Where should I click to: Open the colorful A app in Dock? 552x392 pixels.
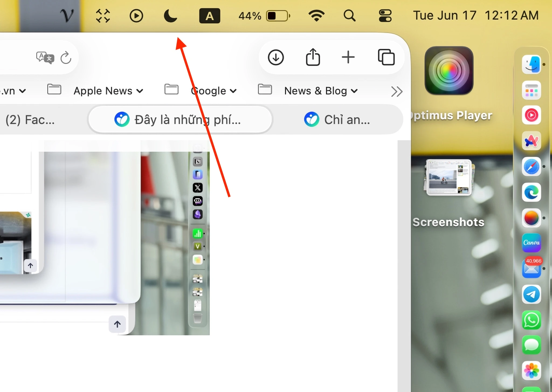[531, 141]
